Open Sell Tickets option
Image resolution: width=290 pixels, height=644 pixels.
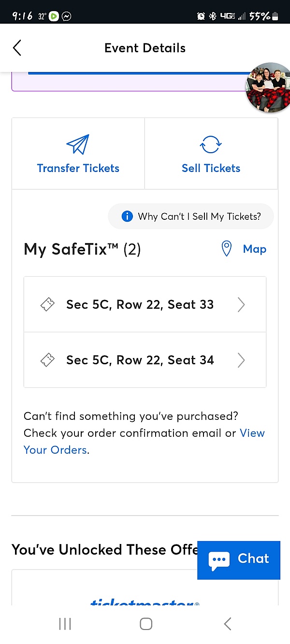coord(211,168)
